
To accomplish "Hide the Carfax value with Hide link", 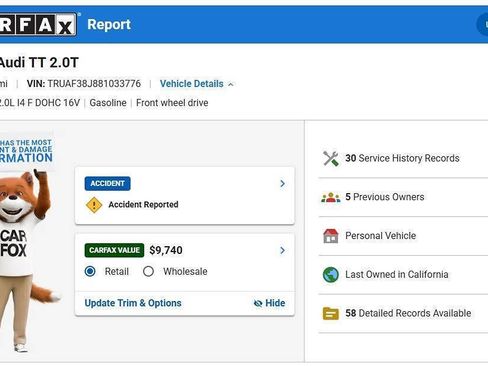I will pyautogui.click(x=269, y=303).
